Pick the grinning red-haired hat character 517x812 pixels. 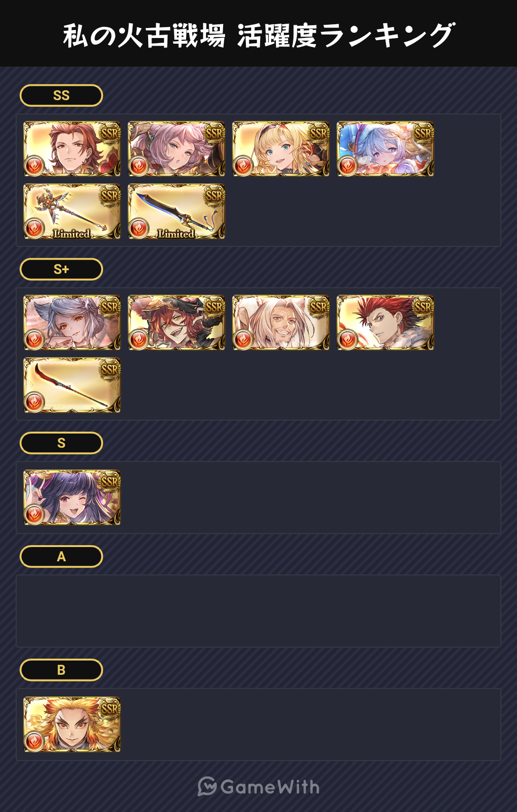[x=177, y=323]
